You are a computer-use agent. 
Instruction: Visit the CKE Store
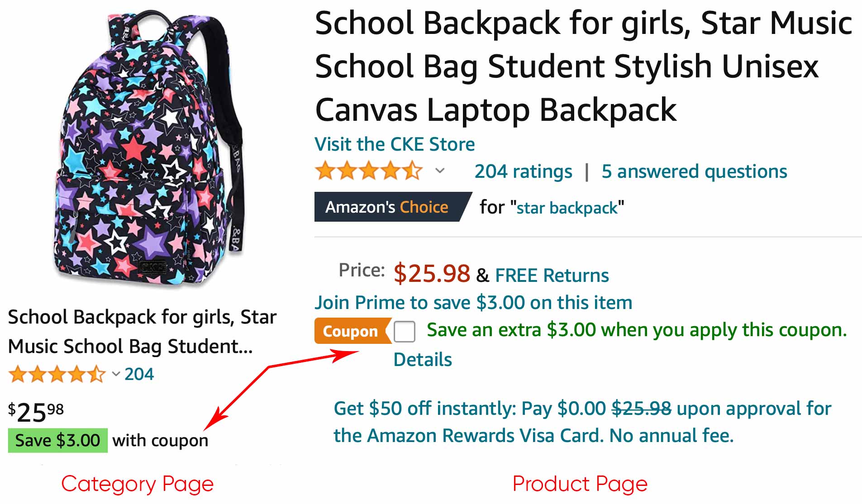click(x=395, y=144)
